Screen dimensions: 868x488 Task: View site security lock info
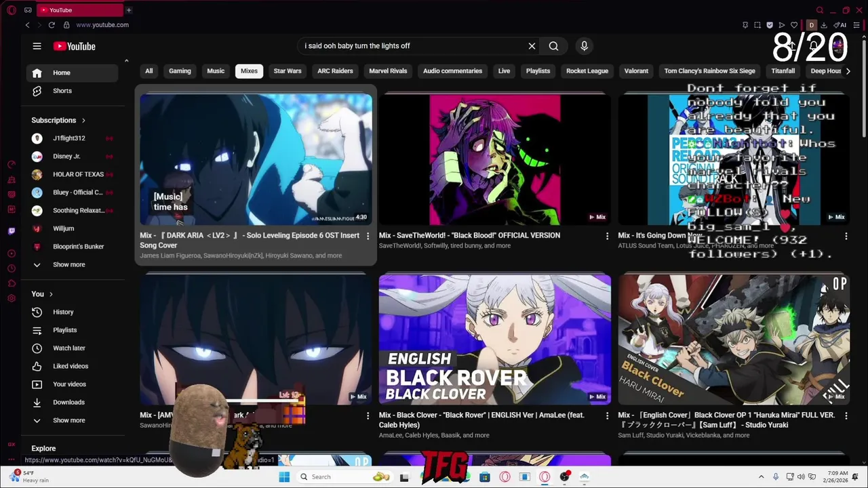[66, 25]
